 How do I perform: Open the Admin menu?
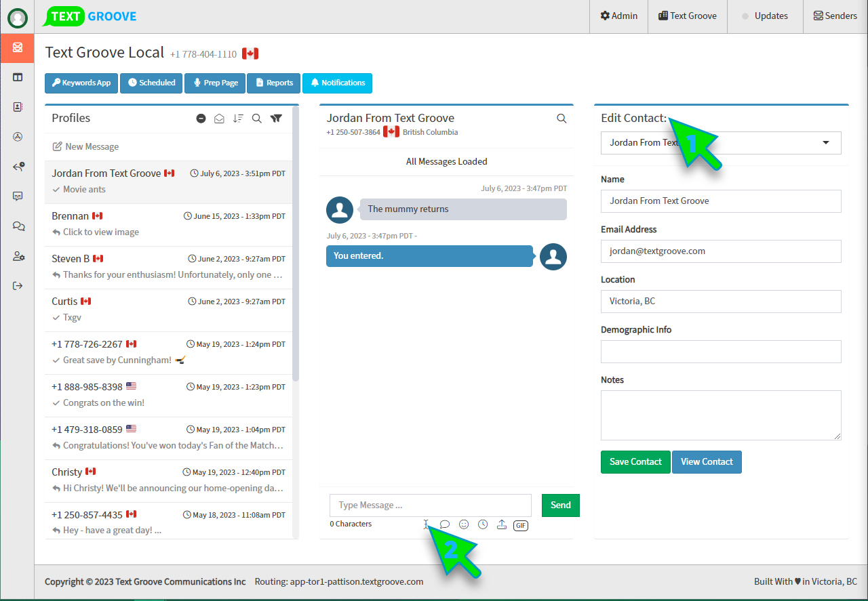619,16
